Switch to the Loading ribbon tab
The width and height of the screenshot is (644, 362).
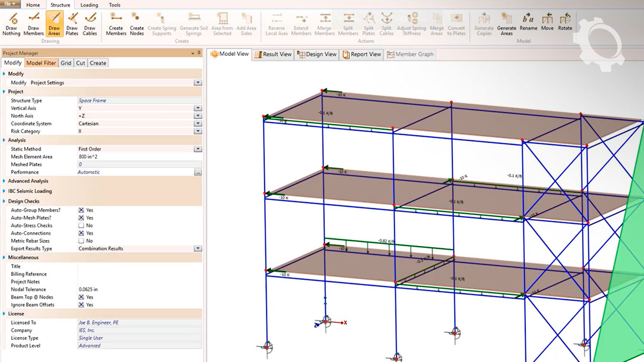pyautogui.click(x=89, y=5)
